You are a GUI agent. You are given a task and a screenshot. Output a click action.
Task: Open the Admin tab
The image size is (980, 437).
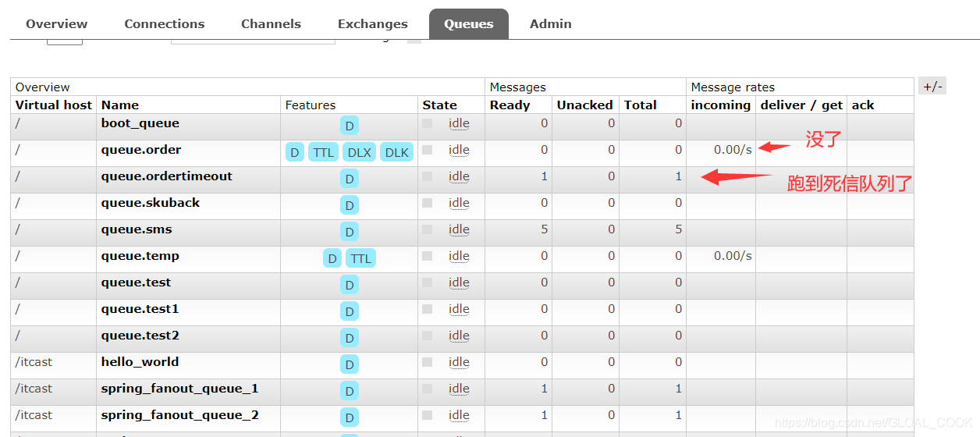coord(551,24)
